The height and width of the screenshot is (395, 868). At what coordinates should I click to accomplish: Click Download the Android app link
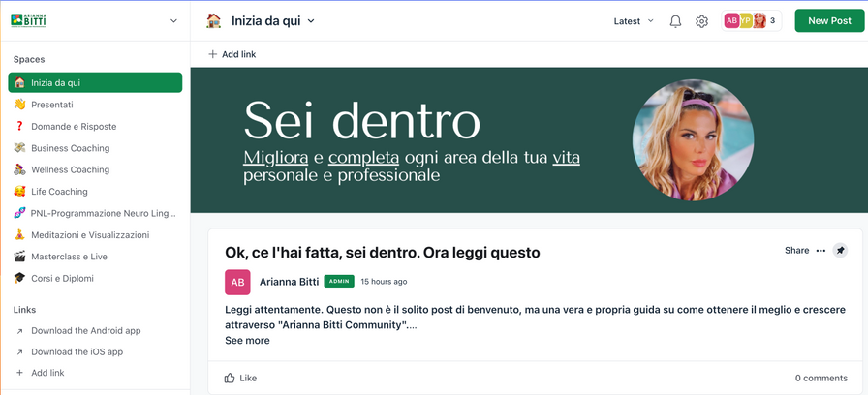[x=85, y=331]
